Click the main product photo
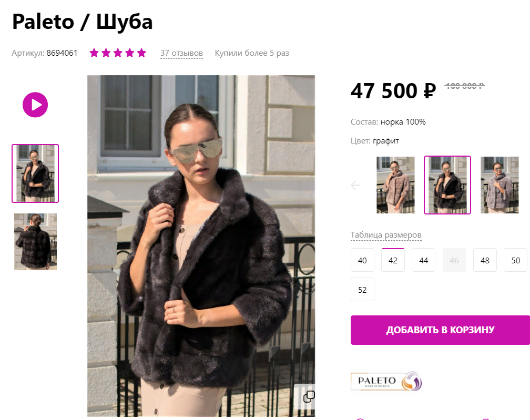 coord(201,245)
